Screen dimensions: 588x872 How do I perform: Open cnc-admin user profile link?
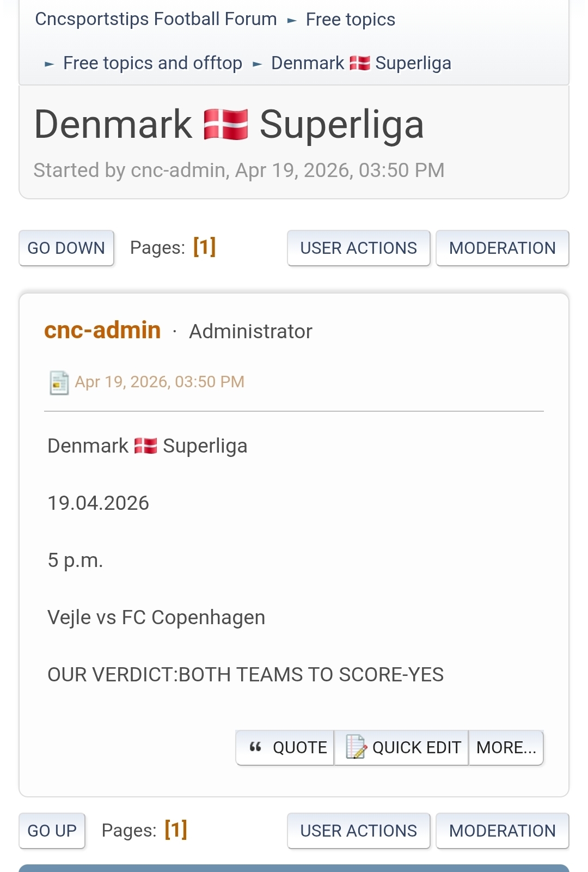(x=102, y=331)
